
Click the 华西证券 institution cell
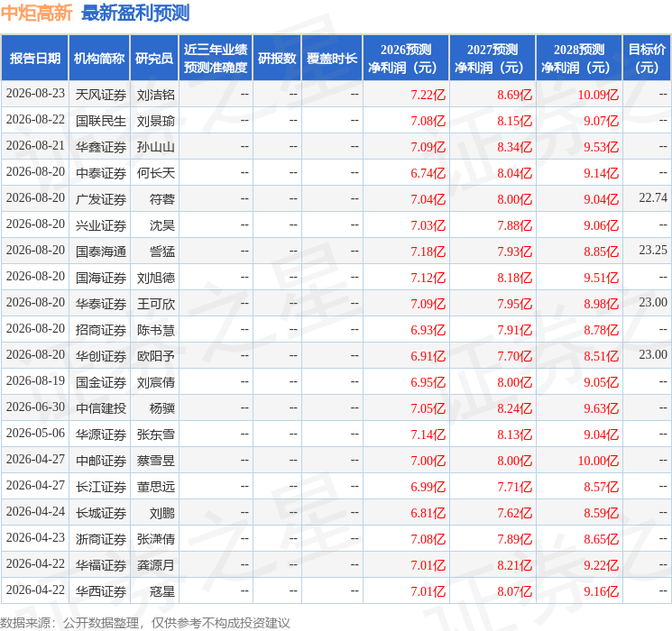(101, 591)
